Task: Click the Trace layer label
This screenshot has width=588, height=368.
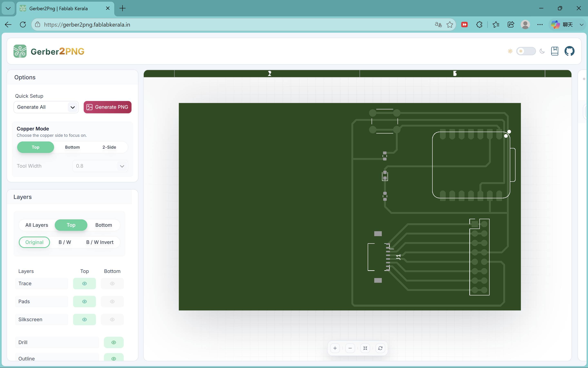Action: click(x=25, y=284)
